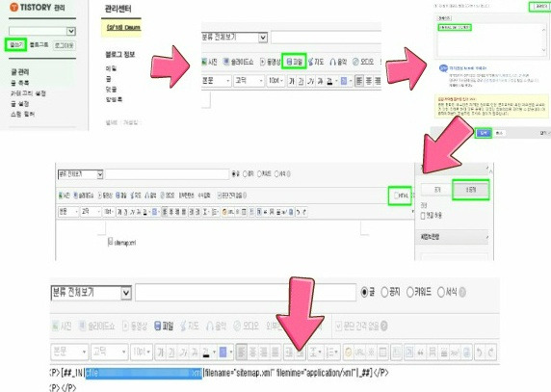Select the 공지 radio button in the bottom editor panel
This screenshot has width=551, height=392.
click(x=384, y=292)
